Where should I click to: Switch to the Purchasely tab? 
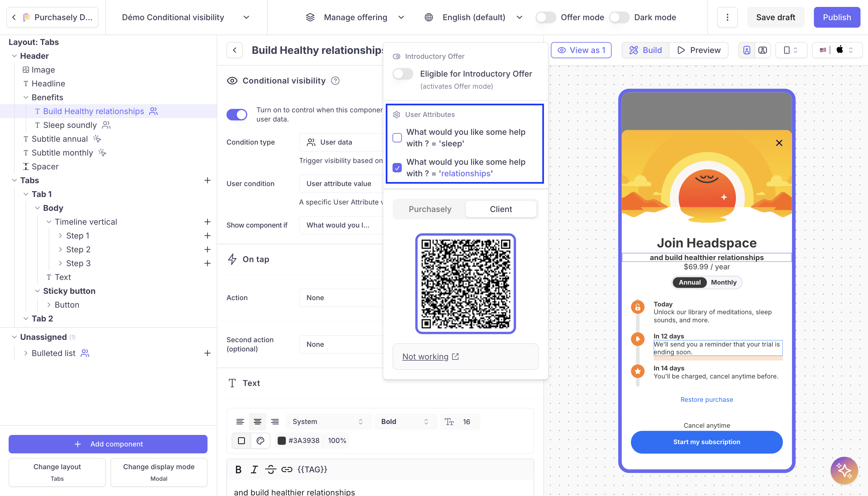(x=430, y=209)
